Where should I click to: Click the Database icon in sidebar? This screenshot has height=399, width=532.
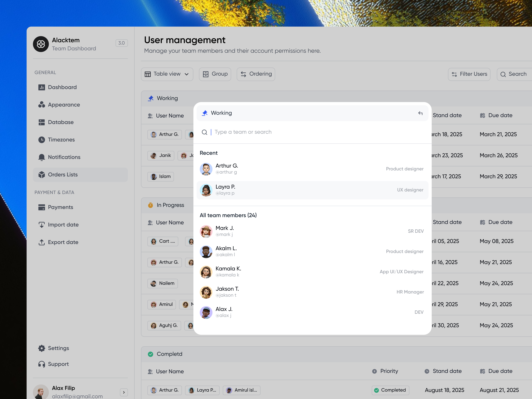point(42,122)
